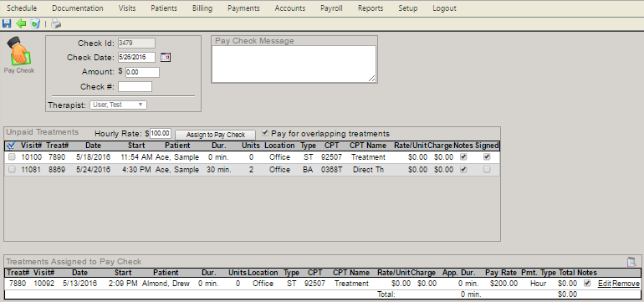Click the 30 min. duration cell
Image resolution: width=644 pixels, height=302 pixels.
[218, 169]
